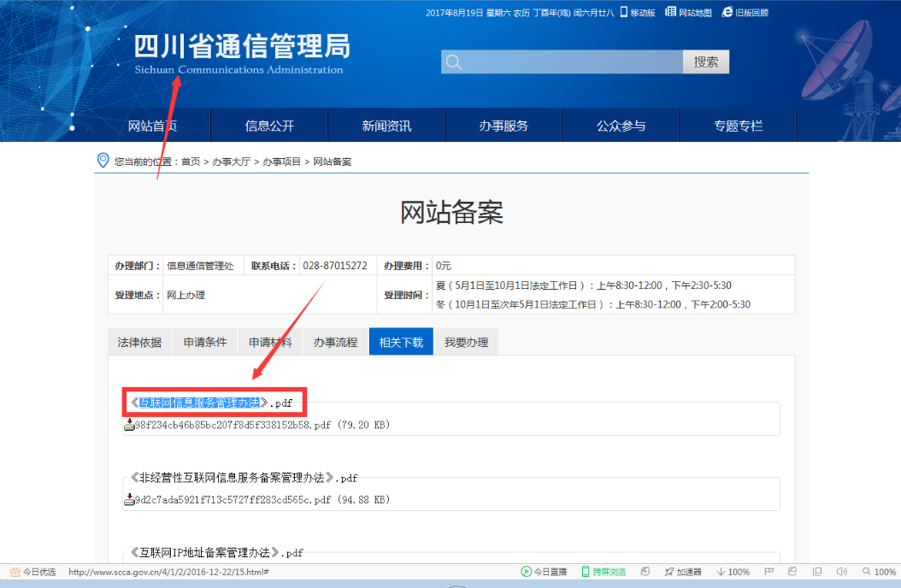The image size is (901, 588).
Task: Open 网站地图 site map icon
Action: pyautogui.click(x=671, y=12)
